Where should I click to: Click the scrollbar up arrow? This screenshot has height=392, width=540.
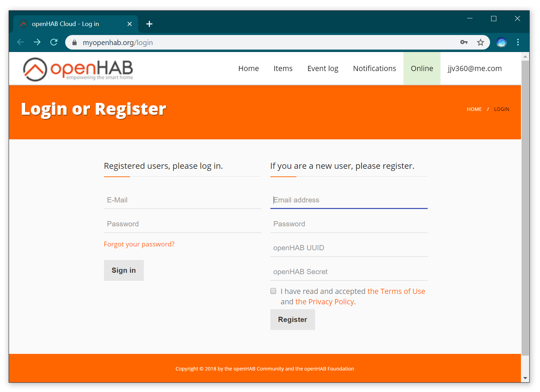[525, 56]
